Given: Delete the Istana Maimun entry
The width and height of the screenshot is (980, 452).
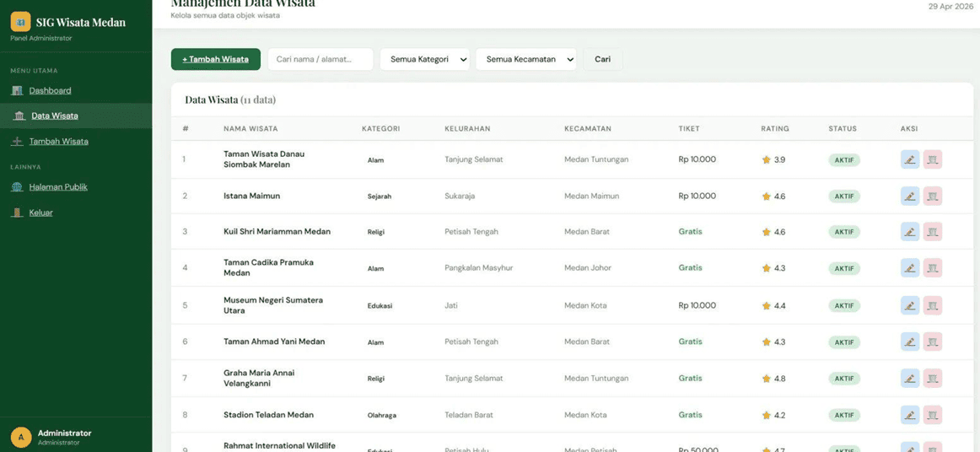Looking at the screenshot, I should coord(933,196).
